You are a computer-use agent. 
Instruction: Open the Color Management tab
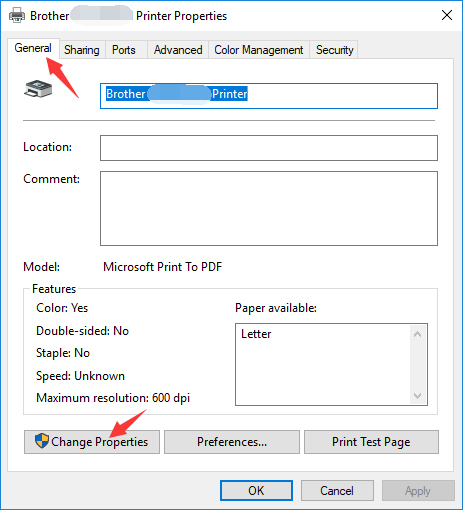259,50
